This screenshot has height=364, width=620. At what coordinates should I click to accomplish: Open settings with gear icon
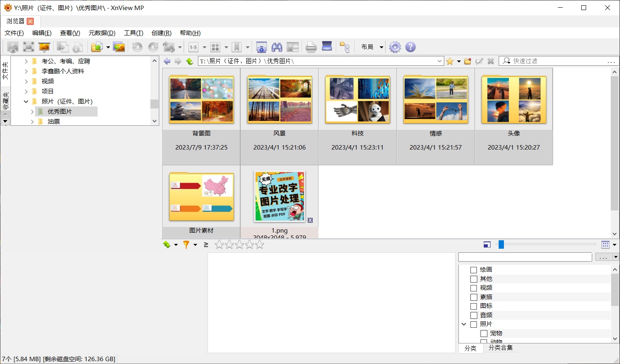[395, 47]
